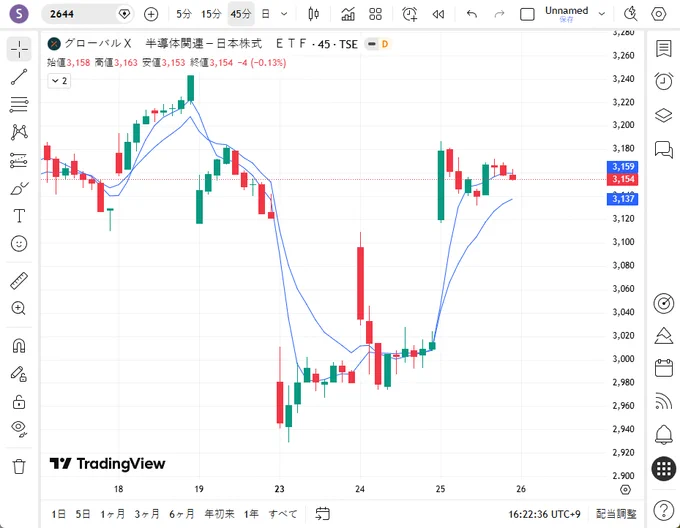Select the brush drawing tool
The height and width of the screenshot is (528, 680).
(x=19, y=188)
